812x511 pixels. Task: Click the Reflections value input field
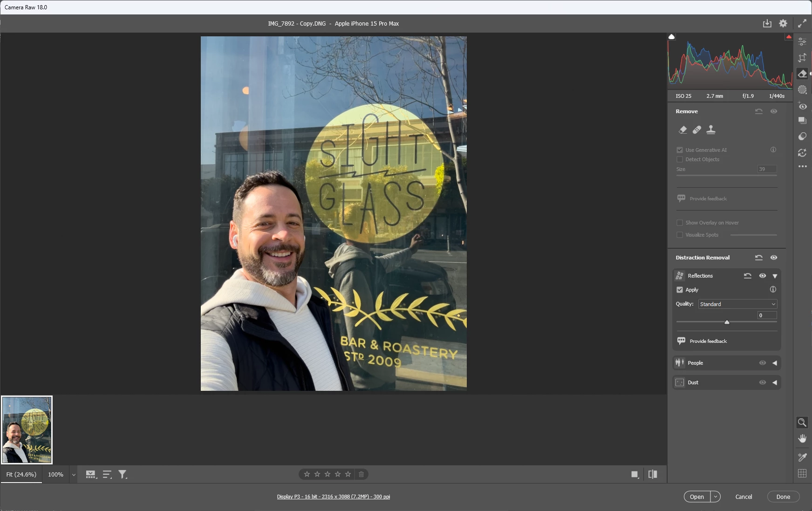(x=767, y=315)
